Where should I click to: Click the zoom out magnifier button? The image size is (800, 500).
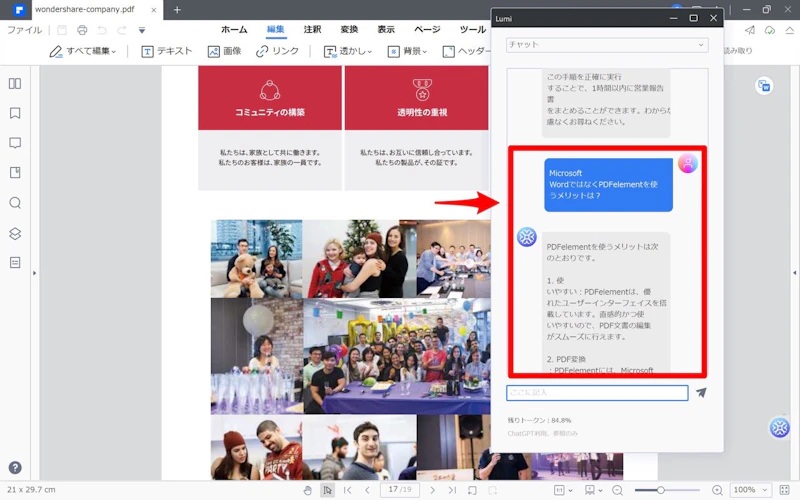(618, 490)
